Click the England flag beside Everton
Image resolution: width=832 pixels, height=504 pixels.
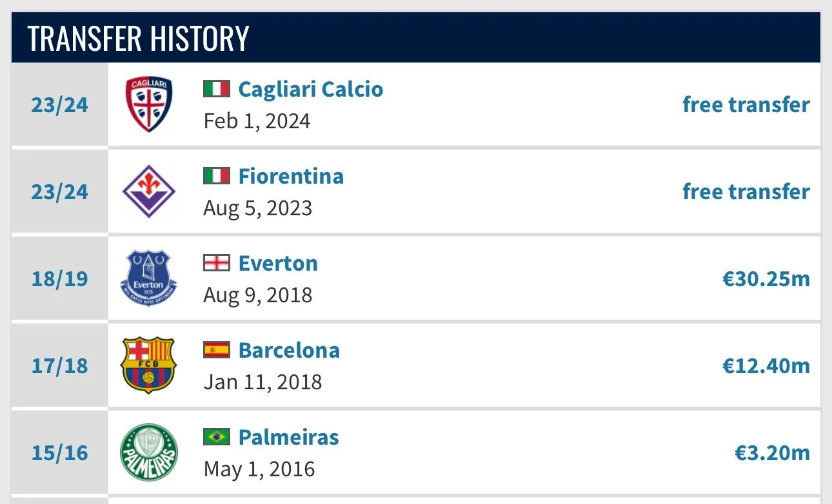[217, 263]
